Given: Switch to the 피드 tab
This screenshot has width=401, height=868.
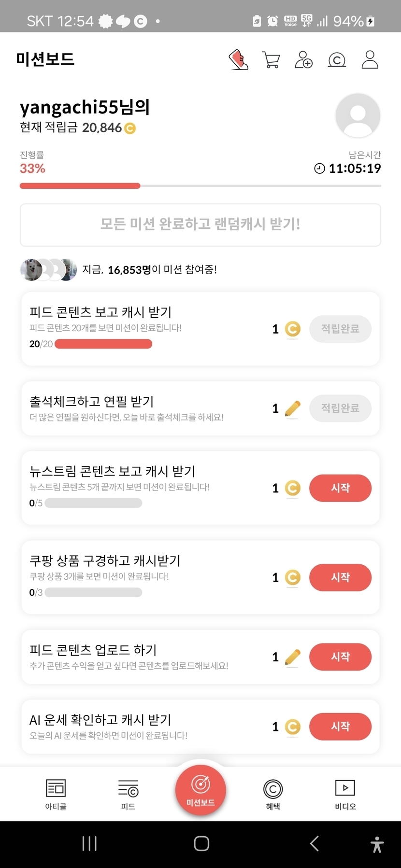Looking at the screenshot, I should pyautogui.click(x=128, y=794).
